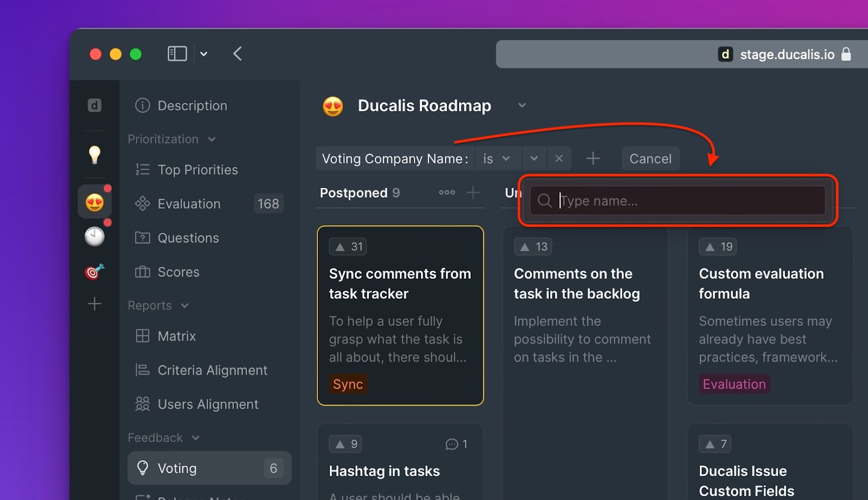The height and width of the screenshot is (500, 868).
Task: Click the light bulb board icon in sidebar
Action: (94, 155)
